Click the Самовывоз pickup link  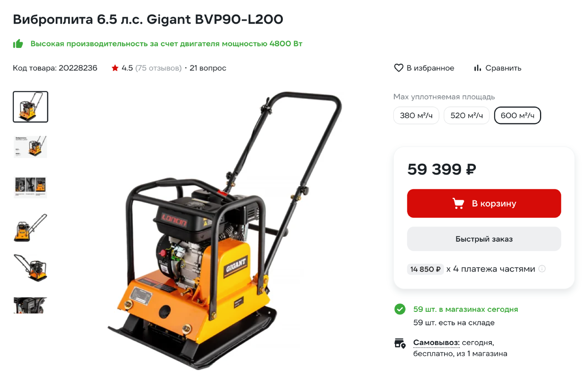[436, 343]
